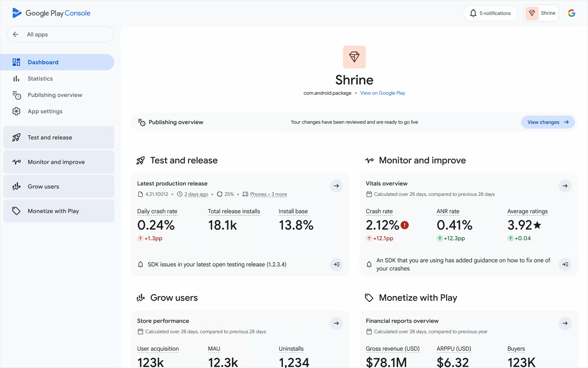Click the View changes button

(548, 122)
